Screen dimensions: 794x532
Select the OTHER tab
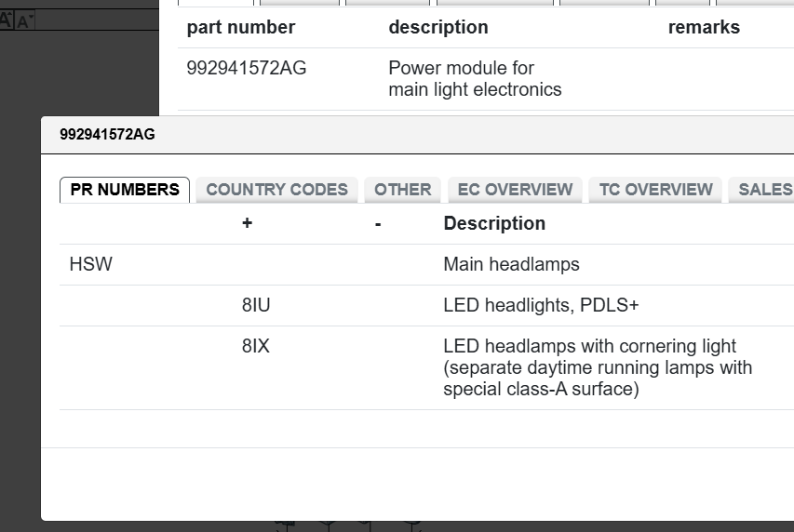pyautogui.click(x=402, y=190)
